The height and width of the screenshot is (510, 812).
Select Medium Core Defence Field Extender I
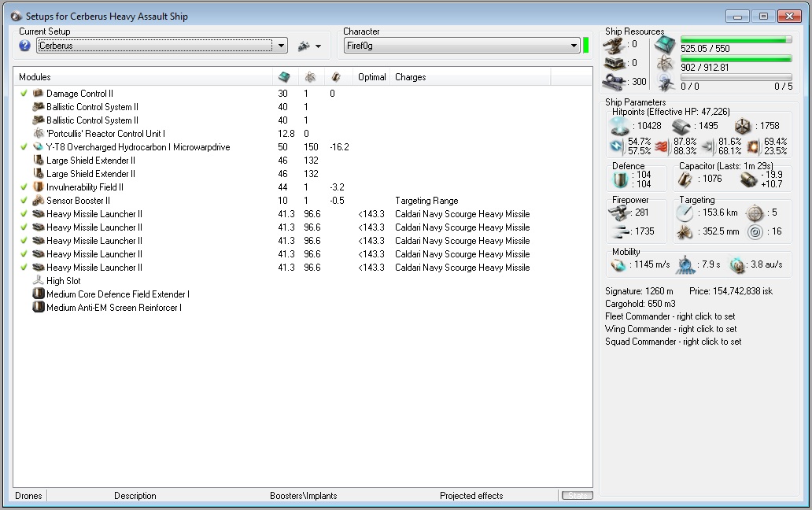click(302, 294)
